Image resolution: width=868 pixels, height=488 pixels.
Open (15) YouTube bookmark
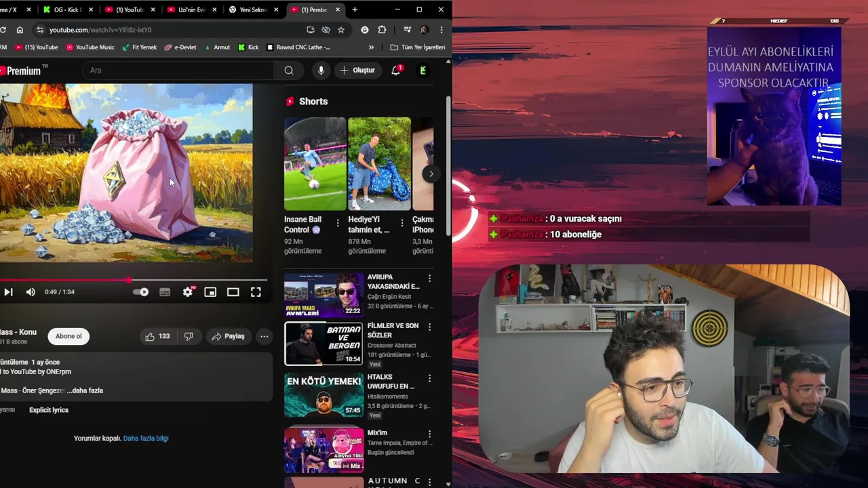tap(35, 47)
